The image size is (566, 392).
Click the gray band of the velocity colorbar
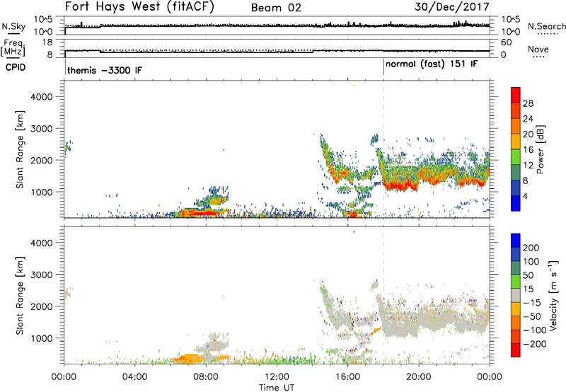pos(516,295)
